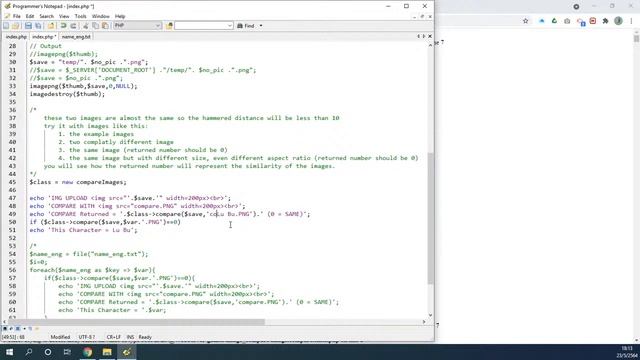Click the Cortana circle on taskbar
The height and width of the screenshot is (360, 640).
pyautogui.click(x=48, y=352)
